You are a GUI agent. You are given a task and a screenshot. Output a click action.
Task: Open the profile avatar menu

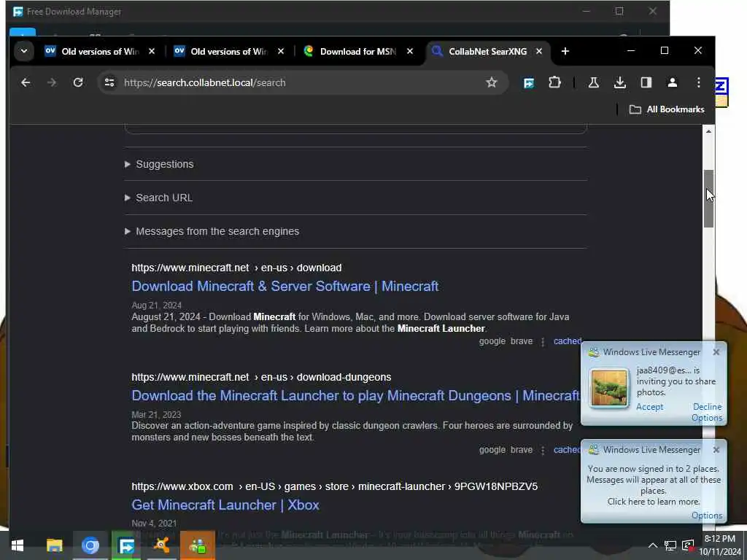click(672, 82)
